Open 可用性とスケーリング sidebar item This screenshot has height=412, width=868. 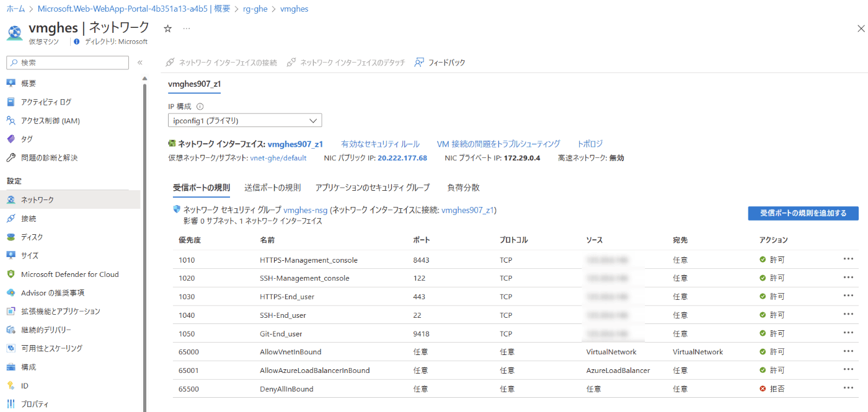(x=51, y=348)
